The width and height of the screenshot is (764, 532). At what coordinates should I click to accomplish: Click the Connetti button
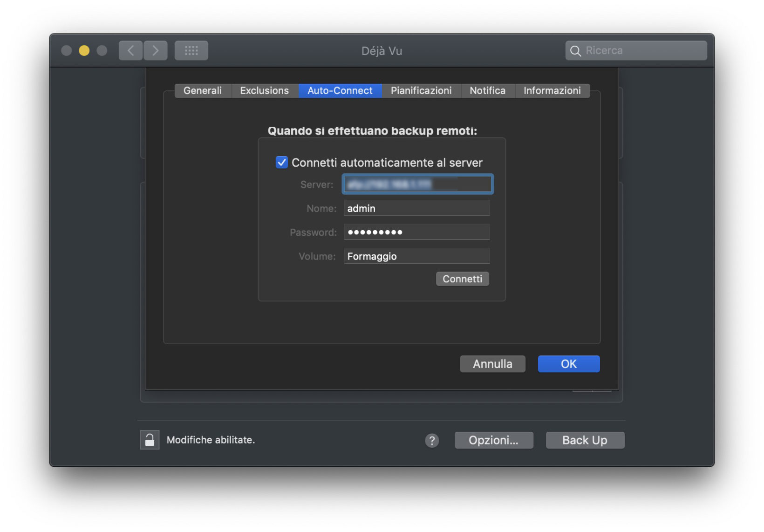(463, 279)
